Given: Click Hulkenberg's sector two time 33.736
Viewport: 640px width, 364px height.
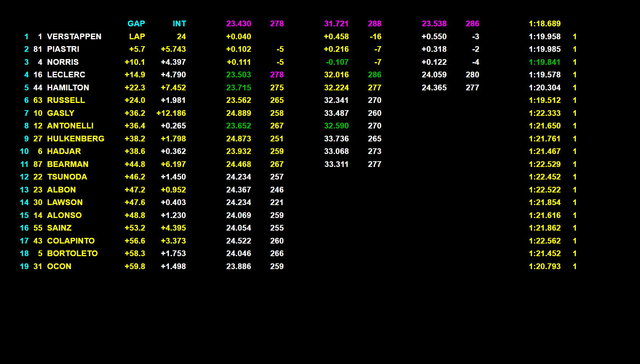Looking at the screenshot, I should click(x=336, y=139).
